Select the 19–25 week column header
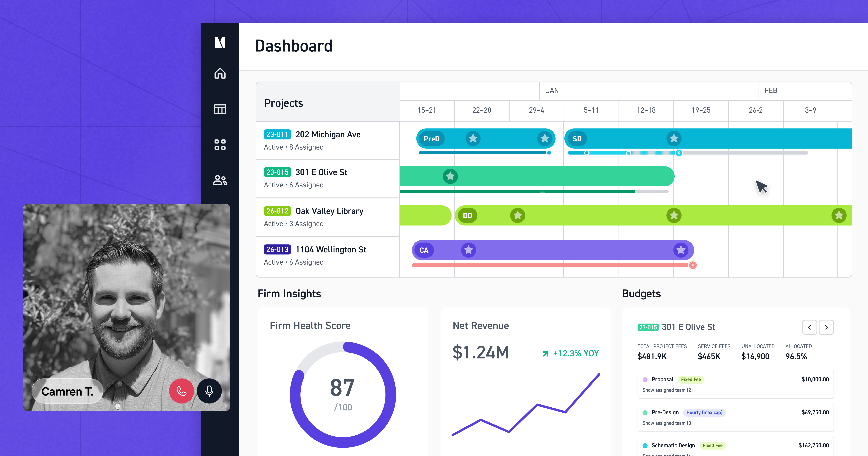The width and height of the screenshot is (868, 456). [x=701, y=110]
